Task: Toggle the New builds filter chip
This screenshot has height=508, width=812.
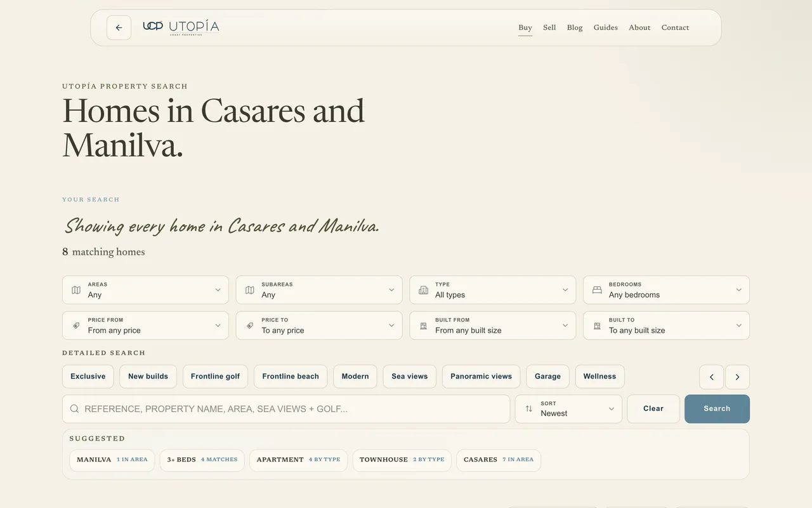Action: (148, 377)
